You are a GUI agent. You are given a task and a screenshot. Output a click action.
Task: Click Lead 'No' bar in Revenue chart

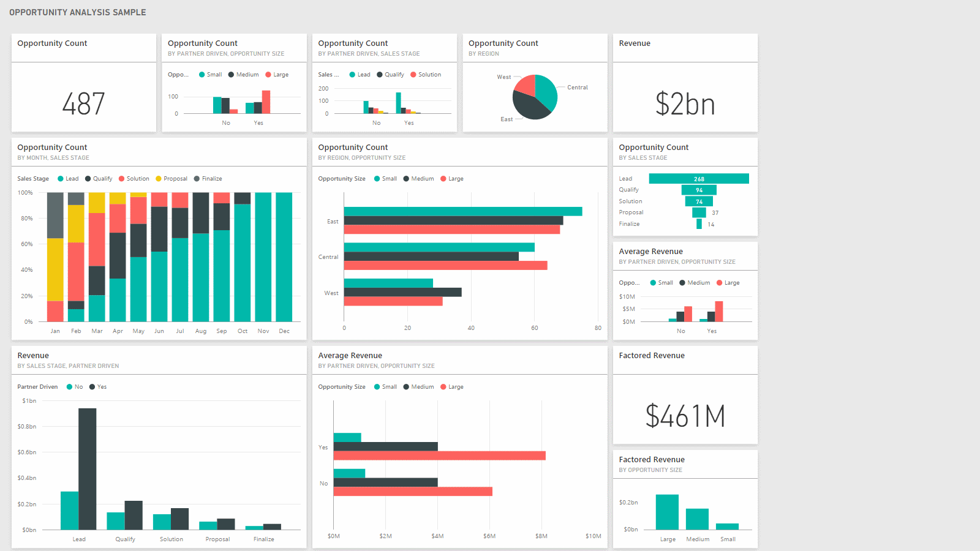pos(70,511)
